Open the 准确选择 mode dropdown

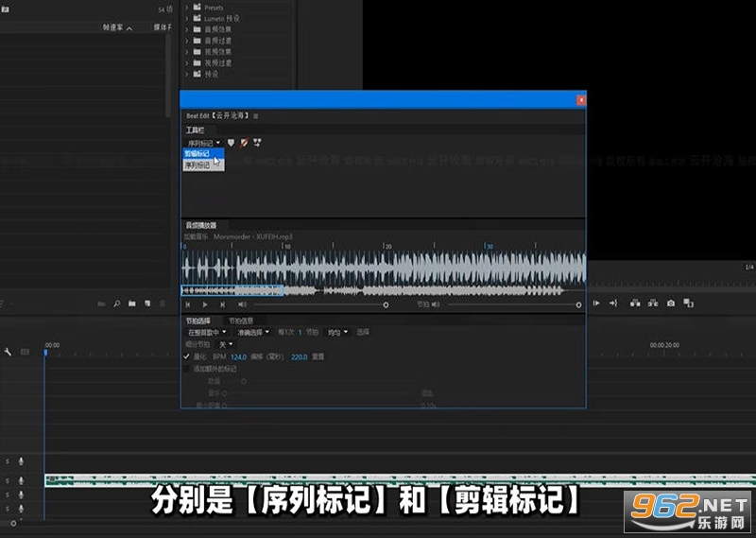[x=253, y=333]
